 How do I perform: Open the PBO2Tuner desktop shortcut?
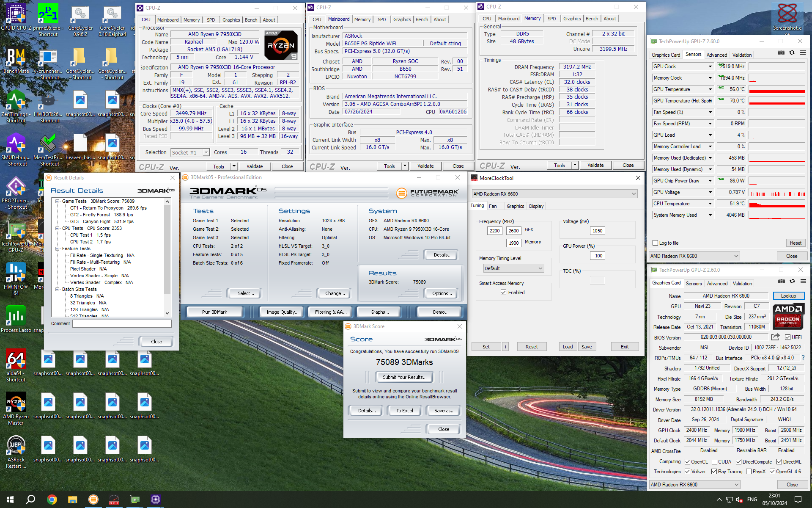[16, 192]
